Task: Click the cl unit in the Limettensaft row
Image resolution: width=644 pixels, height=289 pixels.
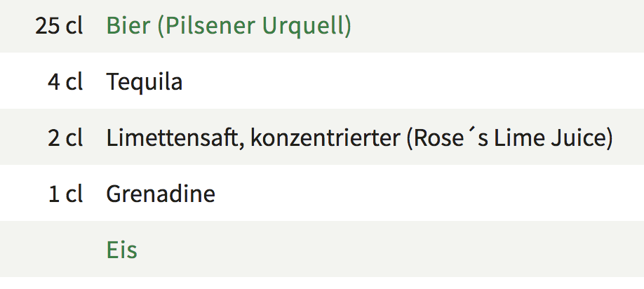Action: tap(74, 138)
